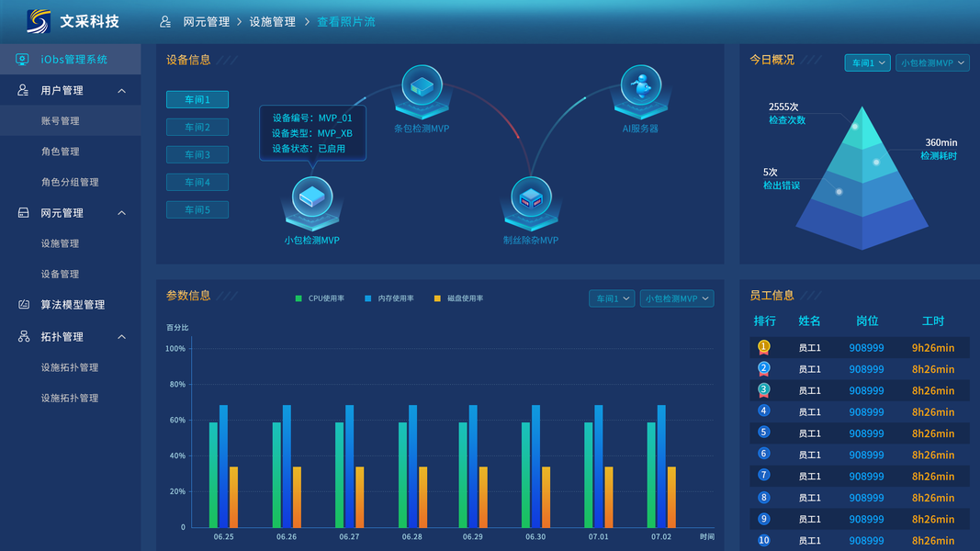
Task: Click the rank 7 badge icon
Action: [764, 475]
